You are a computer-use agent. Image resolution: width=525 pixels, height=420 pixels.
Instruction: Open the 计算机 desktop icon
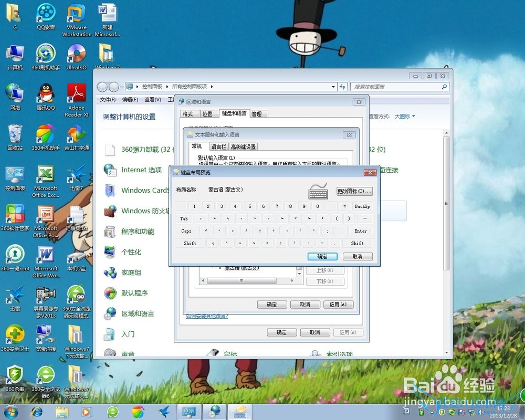15,57
